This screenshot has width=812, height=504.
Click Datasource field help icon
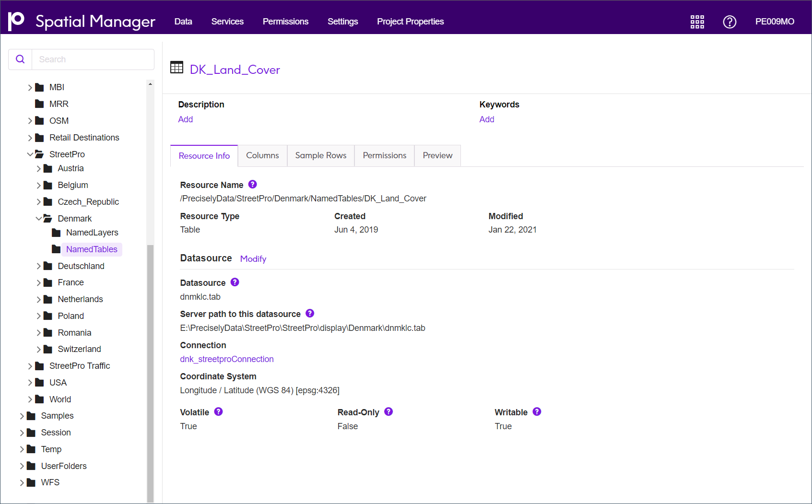tap(235, 282)
